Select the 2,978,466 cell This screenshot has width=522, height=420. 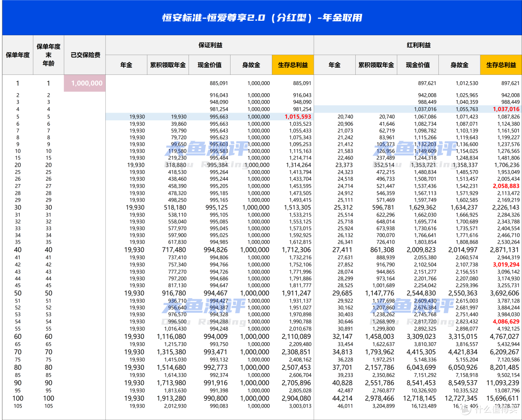pos(380,398)
